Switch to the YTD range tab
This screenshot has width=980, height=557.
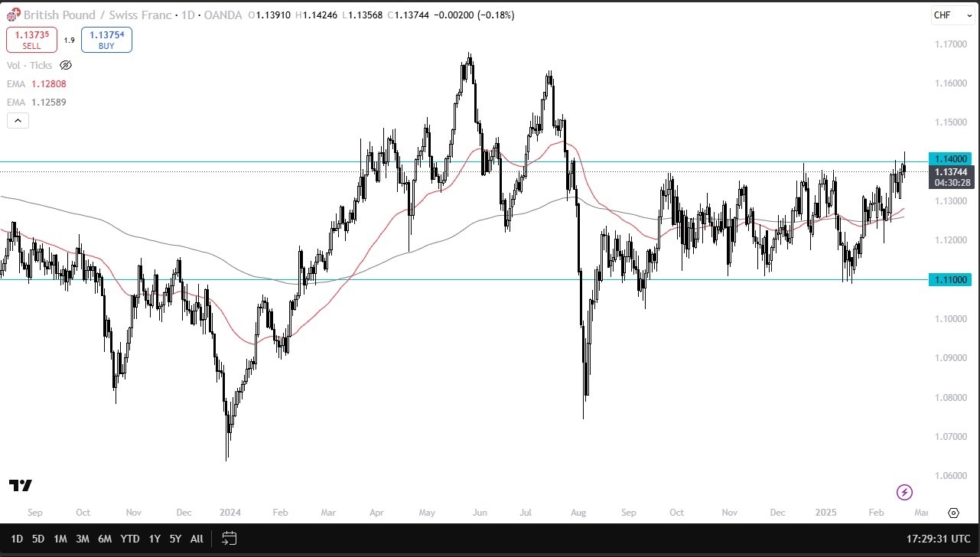pos(129,539)
